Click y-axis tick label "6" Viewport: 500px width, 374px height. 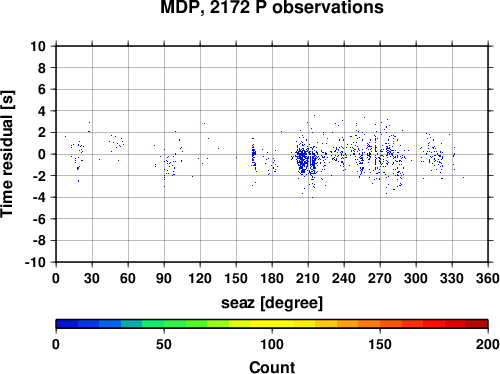coord(42,89)
